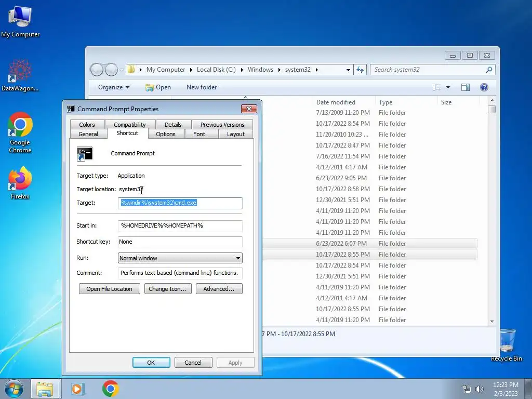Click the Open File Location button
The image size is (532, 399).
(109, 289)
